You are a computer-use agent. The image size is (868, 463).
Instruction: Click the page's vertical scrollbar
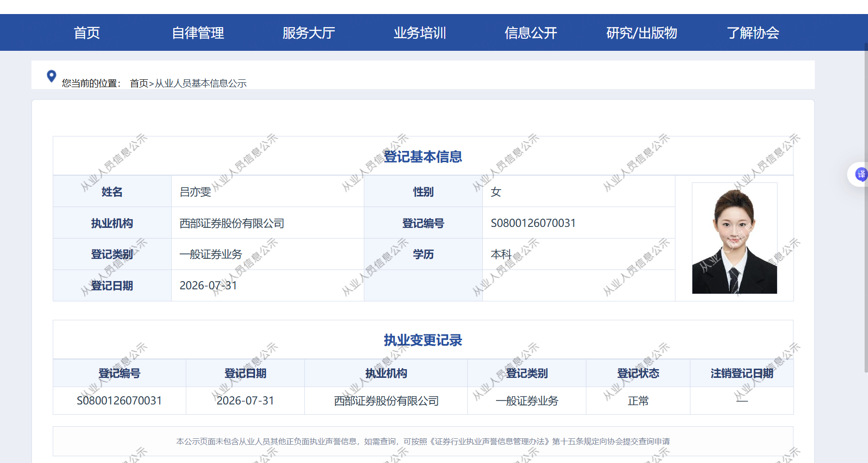[866, 208]
